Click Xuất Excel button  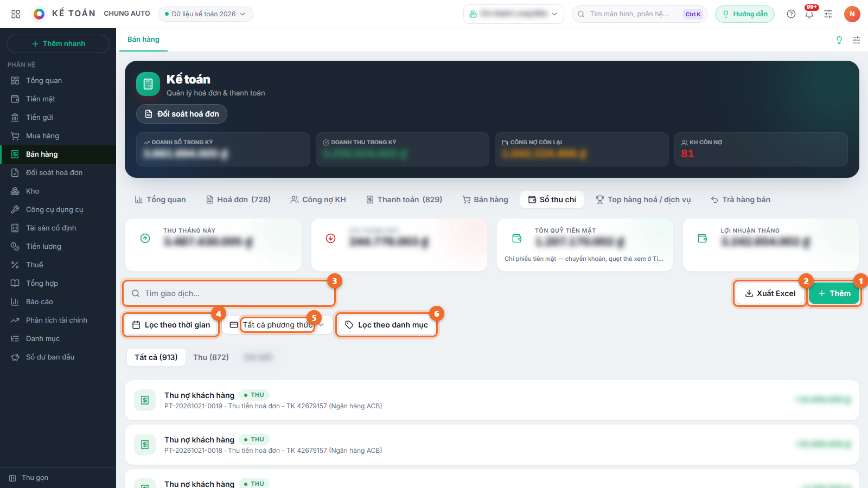770,293
